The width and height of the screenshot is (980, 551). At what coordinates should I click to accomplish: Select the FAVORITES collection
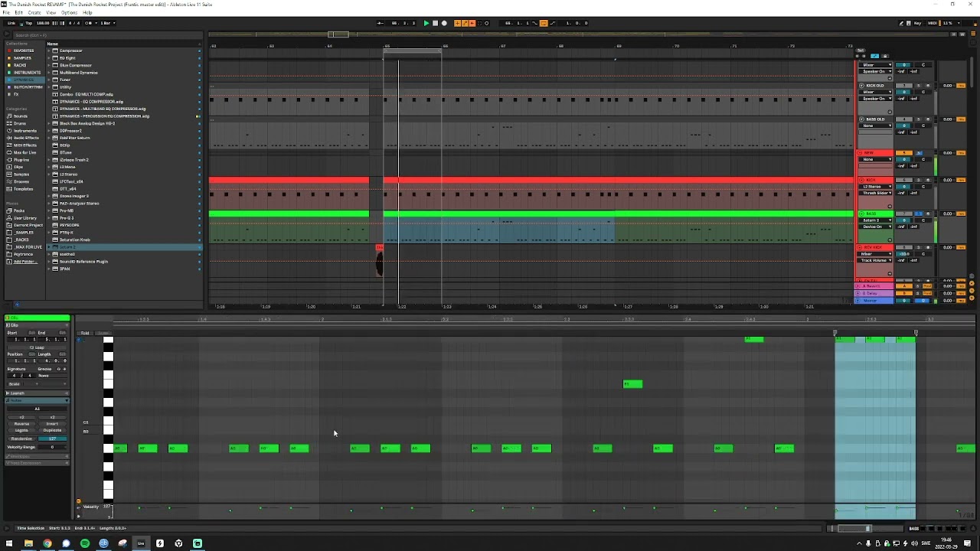23,51
